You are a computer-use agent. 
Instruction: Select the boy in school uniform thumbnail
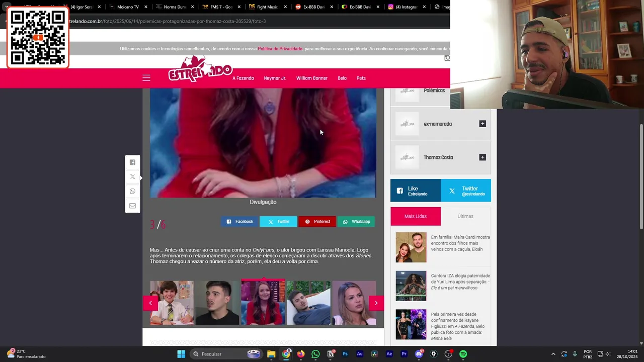(172, 303)
